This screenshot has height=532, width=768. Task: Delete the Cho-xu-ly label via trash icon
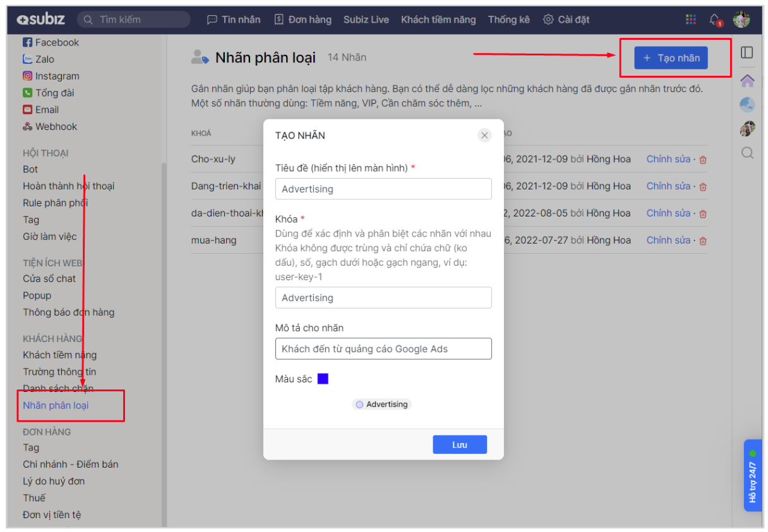pyautogui.click(x=703, y=160)
